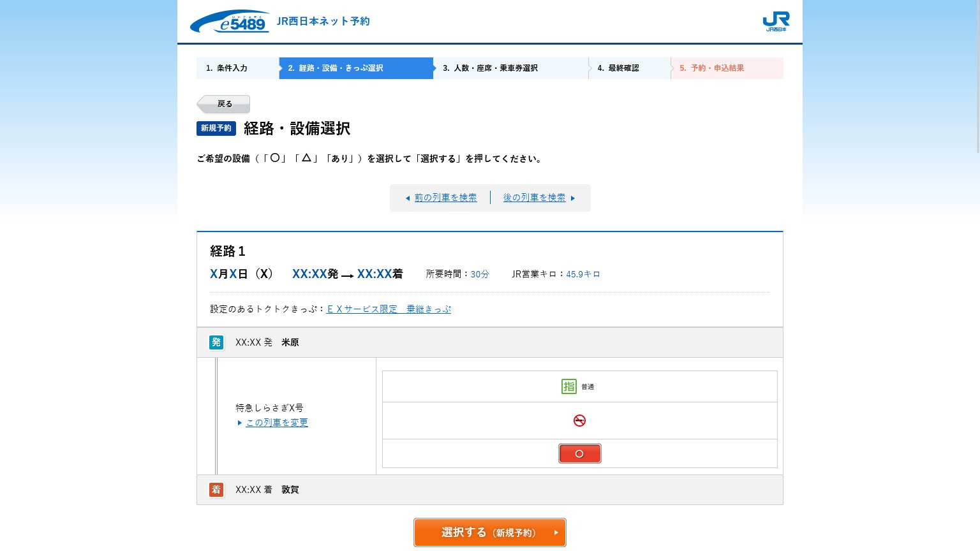Viewport: 980px width, 551px height.
Task: Click the JR西日本ネット予約 header text
Action: tap(323, 21)
